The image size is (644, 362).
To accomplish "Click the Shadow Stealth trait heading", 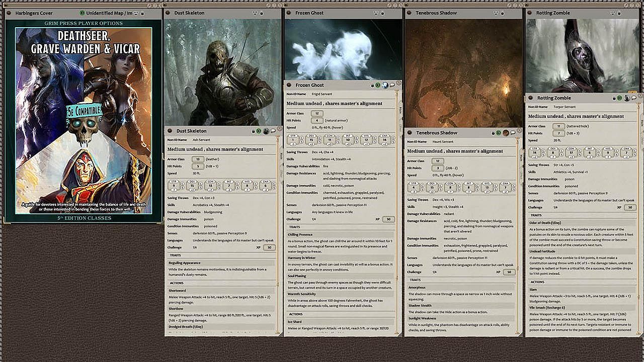I will 420,306.
